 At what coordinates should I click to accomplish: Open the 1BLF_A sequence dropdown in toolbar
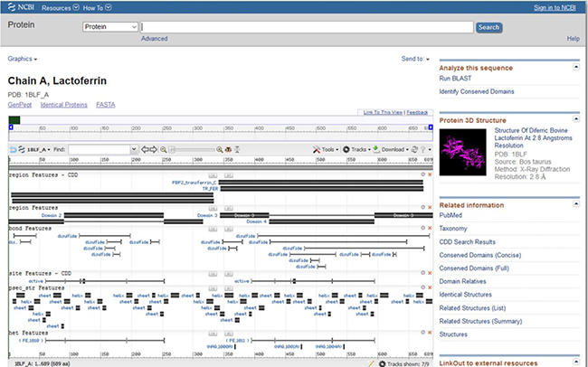coord(38,149)
